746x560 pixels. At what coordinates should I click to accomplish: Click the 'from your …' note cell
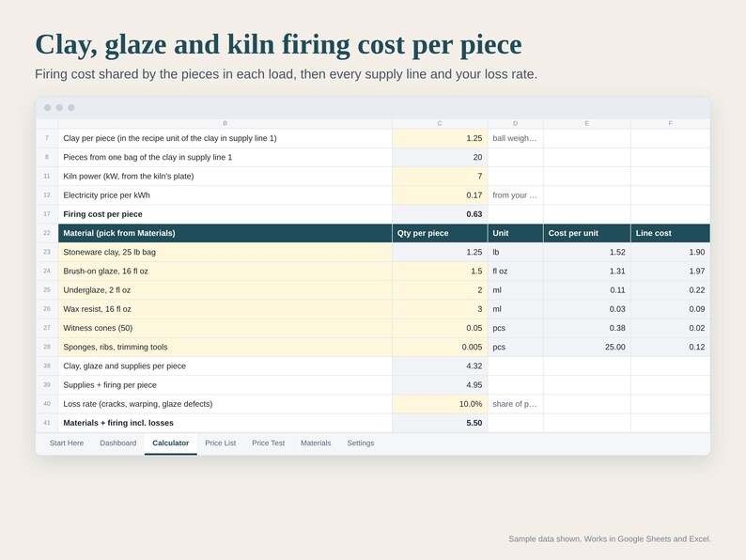515,195
